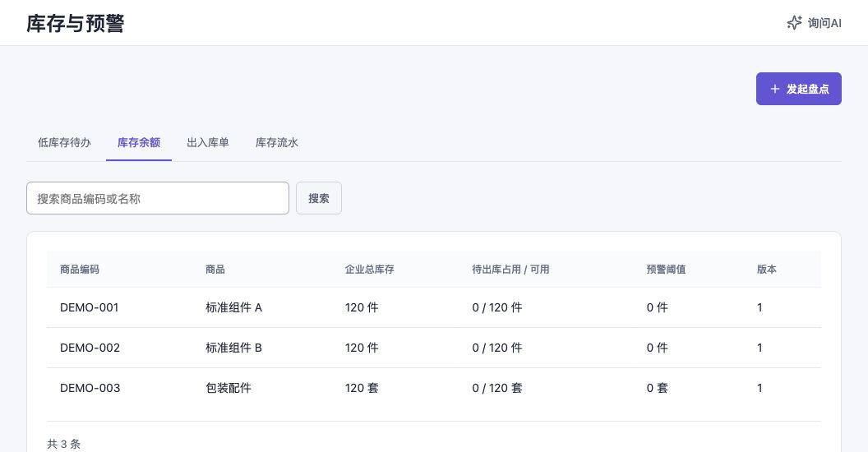Click the 询问AI sparkle icon
Image resolution: width=868 pixels, height=452 pixels.
pyautogui.click(x=794, y=23)
